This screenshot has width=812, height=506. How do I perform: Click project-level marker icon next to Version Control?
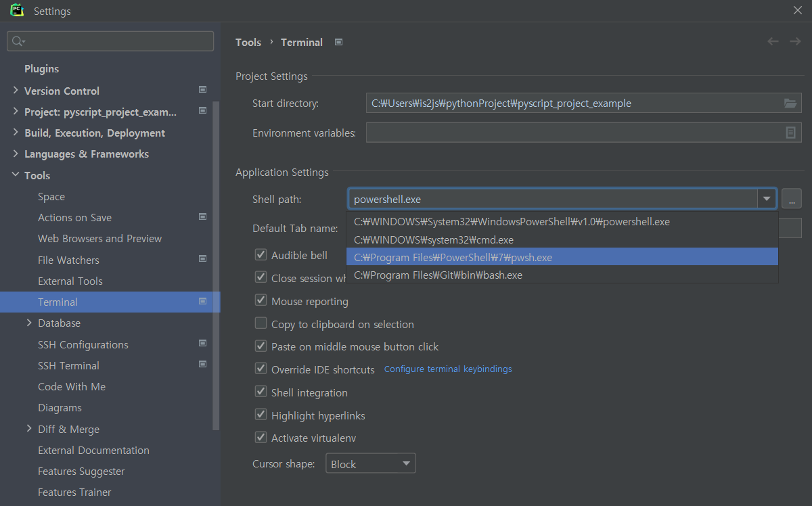pos(202,89)
